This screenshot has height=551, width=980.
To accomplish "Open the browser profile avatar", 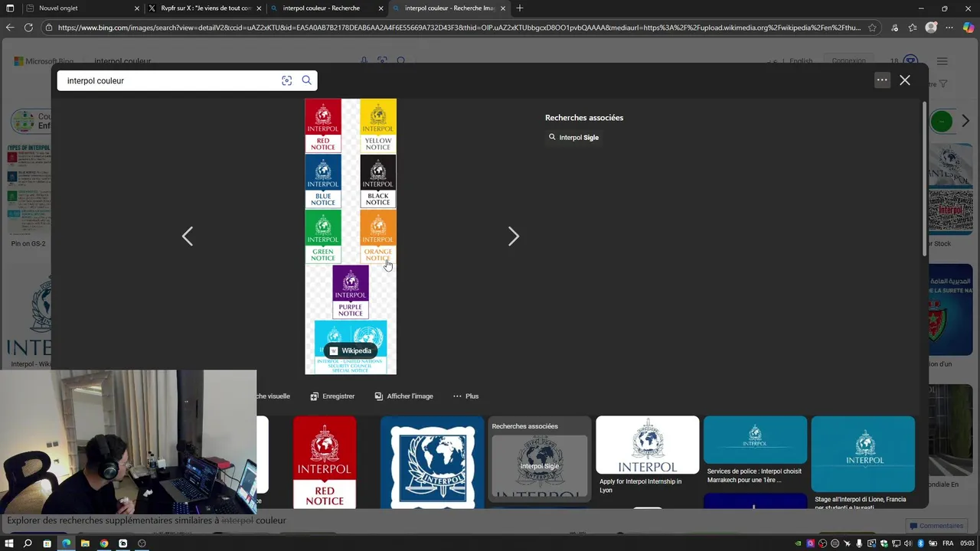I will (x=931, y=28).
